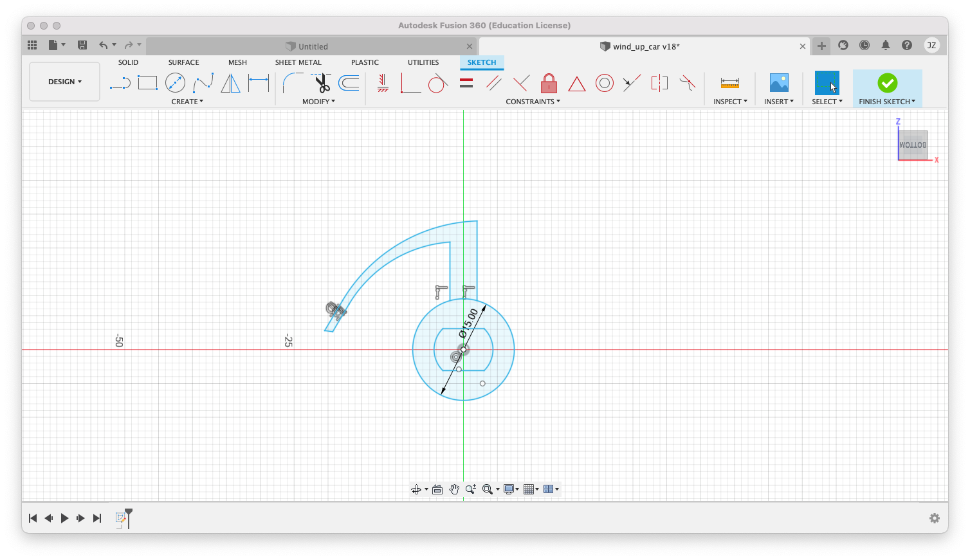Open notifications bell

(x=886, y=45)
